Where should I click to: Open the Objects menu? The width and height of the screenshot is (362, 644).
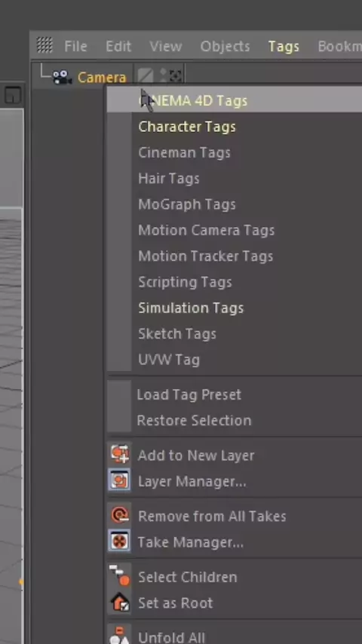click(225, 47)
